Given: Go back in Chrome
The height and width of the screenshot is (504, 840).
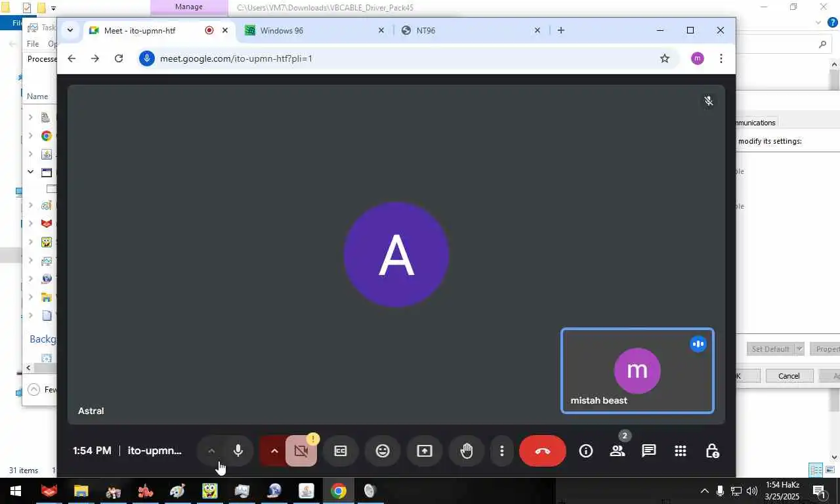Looking at the screenshot, I should tap(72, 58).
